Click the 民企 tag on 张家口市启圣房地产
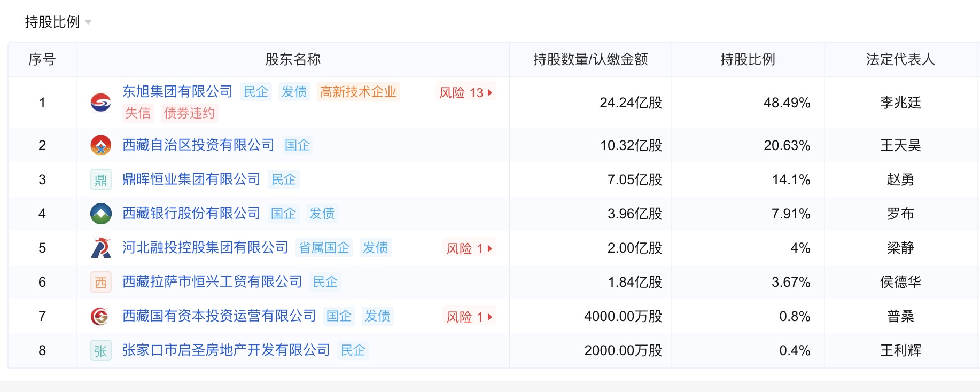Image resolution: width=980 pixels, height=392 pixels. [x=353, y=350]
